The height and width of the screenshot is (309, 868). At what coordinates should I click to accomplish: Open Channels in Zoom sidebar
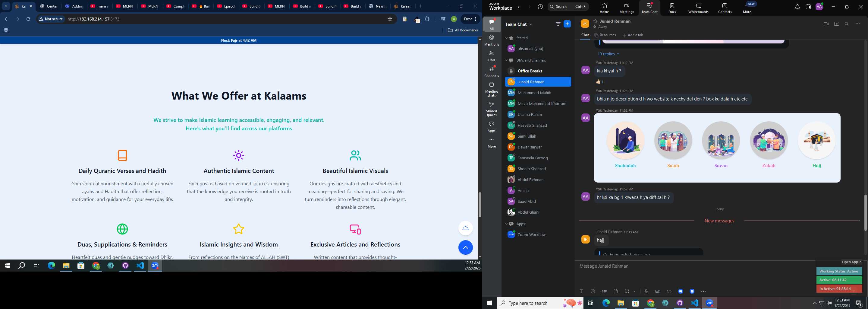pyautogui.click(x=492, y=72)
